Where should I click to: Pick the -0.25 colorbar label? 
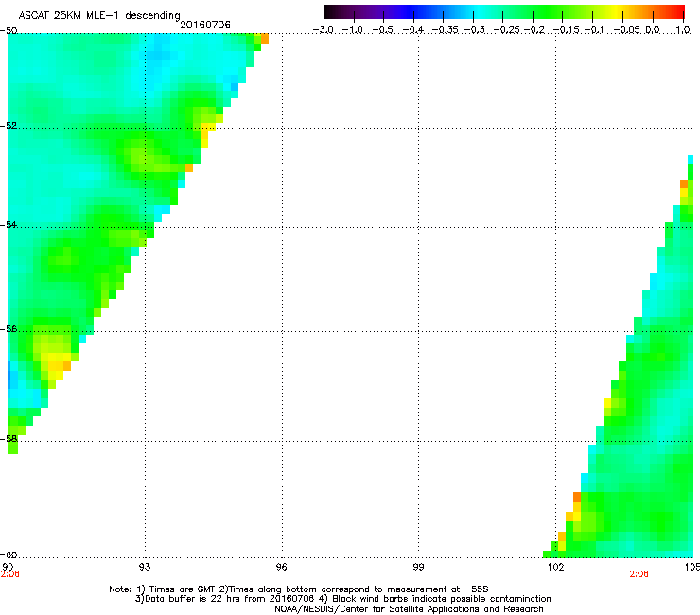point(507,30)
